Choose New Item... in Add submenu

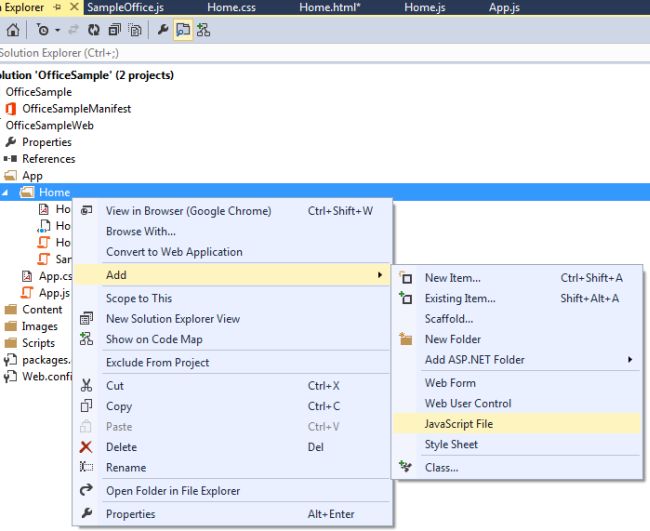517,278
